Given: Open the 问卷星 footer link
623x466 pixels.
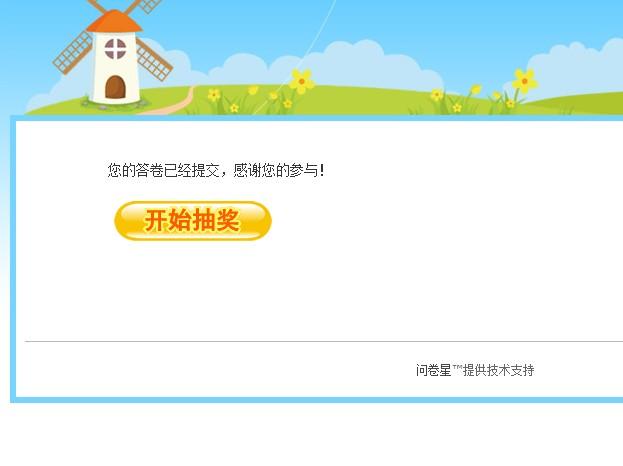Looking at the screenshot, I should pyautogui.click(x=433, y=370).
